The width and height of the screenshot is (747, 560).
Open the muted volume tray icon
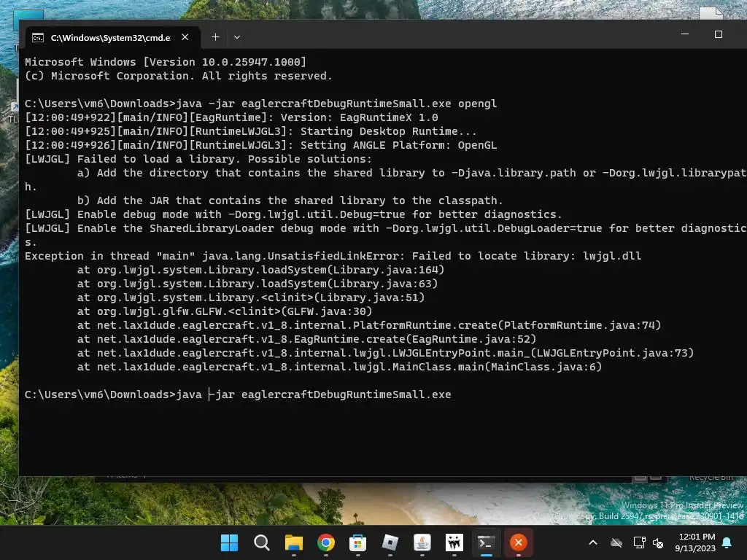pyautogui.click(x=658, y=542)
